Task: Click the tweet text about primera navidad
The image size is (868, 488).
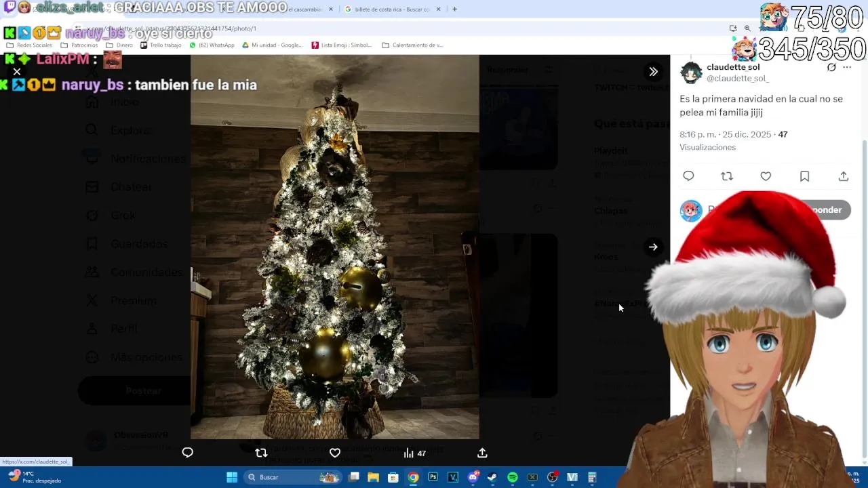Action: click(761, 106)
